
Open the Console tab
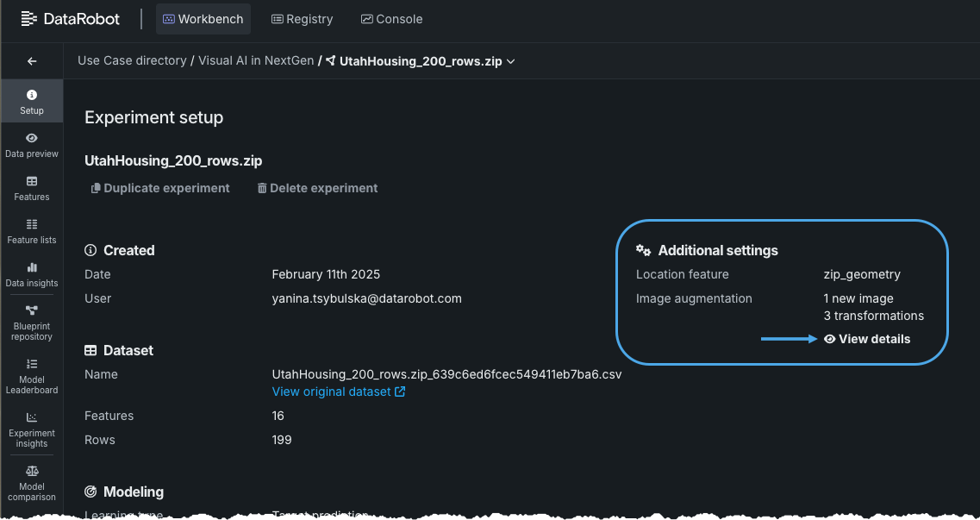click(x=392, y=19)
